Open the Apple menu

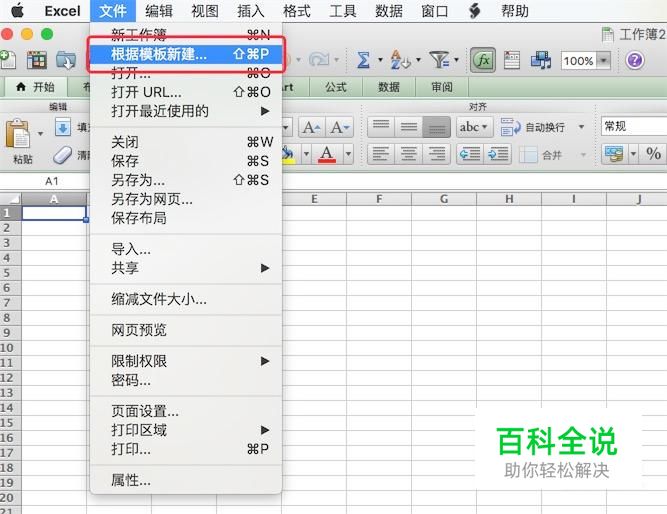click(17, 11)
